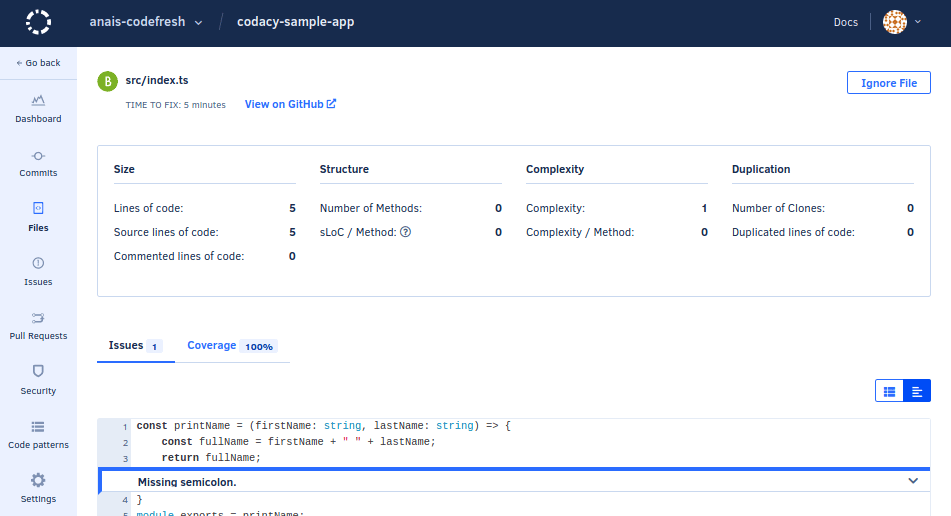Click the sLoC / Method help icon
The width and height of the screenshot is (951, 516).
406,232
